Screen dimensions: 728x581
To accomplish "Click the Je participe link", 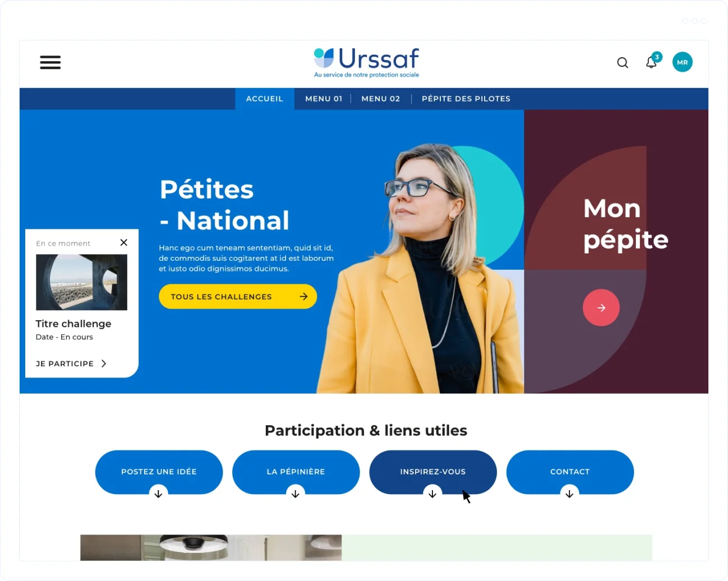I will tap(65, 363).
